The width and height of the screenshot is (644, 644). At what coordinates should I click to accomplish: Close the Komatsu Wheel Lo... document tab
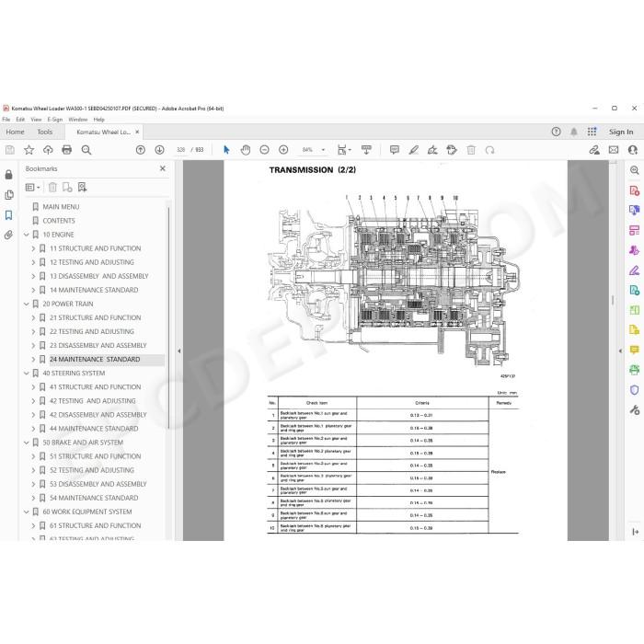click(x=137, y=132)
